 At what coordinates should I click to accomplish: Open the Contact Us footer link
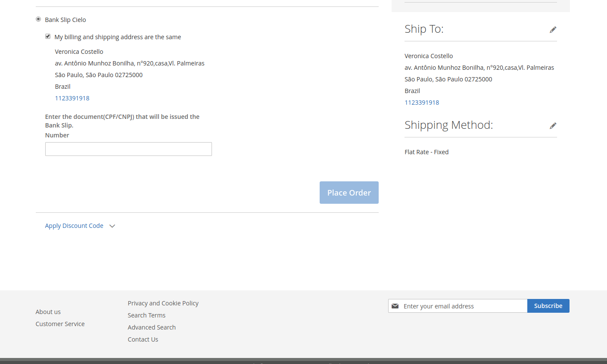pyautogui.click(x=143, y=339)
